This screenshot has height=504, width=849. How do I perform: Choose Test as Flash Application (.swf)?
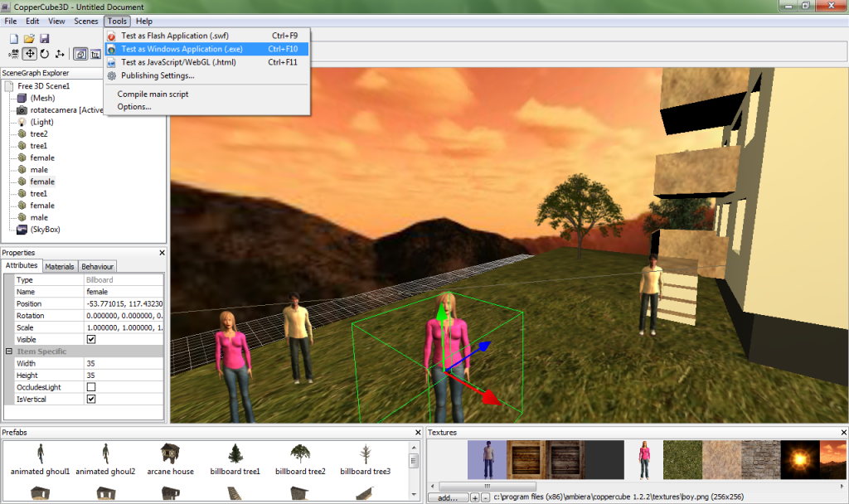(x=207, y=36)
